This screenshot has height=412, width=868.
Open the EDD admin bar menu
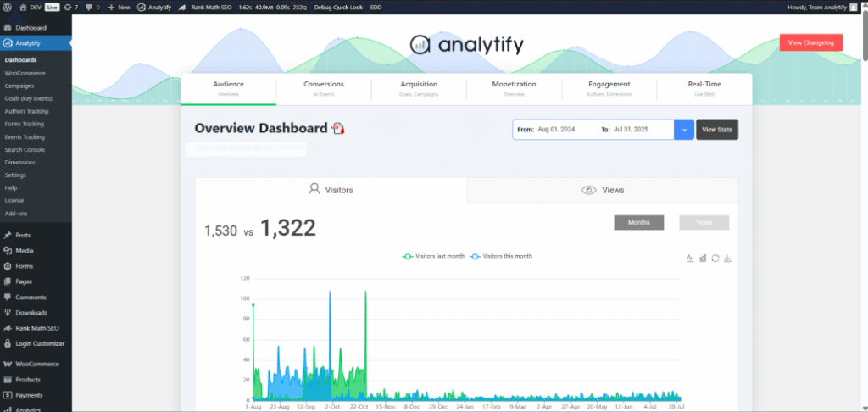pos(376,7)
